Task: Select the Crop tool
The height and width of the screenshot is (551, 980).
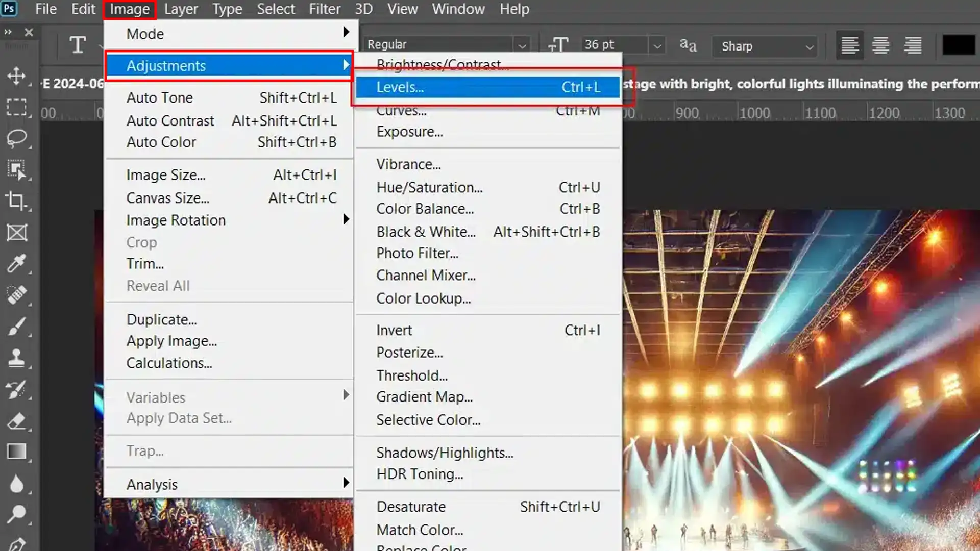Action: [x=17, y=202]
